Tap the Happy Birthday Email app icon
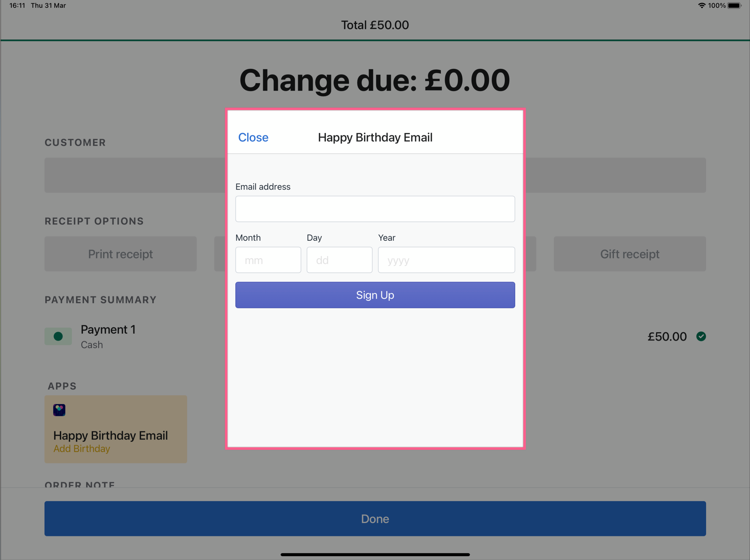Viewport: 750px width, 560px height. point(59,410)
